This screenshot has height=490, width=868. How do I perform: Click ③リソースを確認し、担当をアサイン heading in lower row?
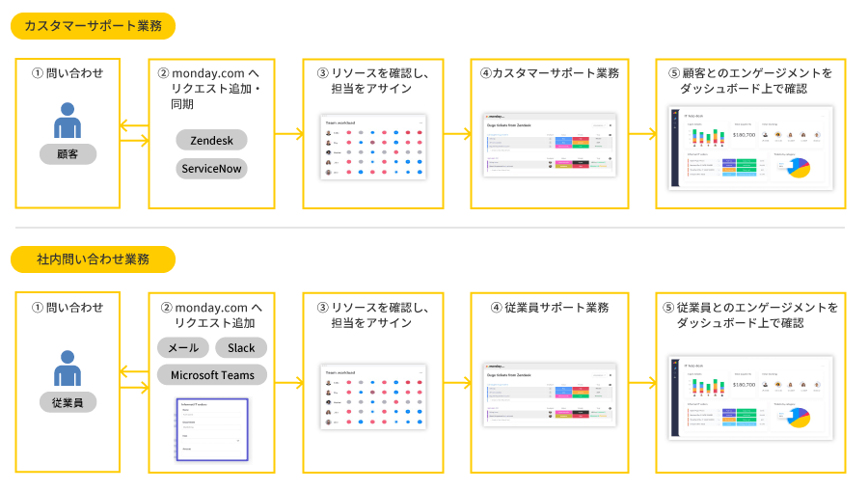373,315
